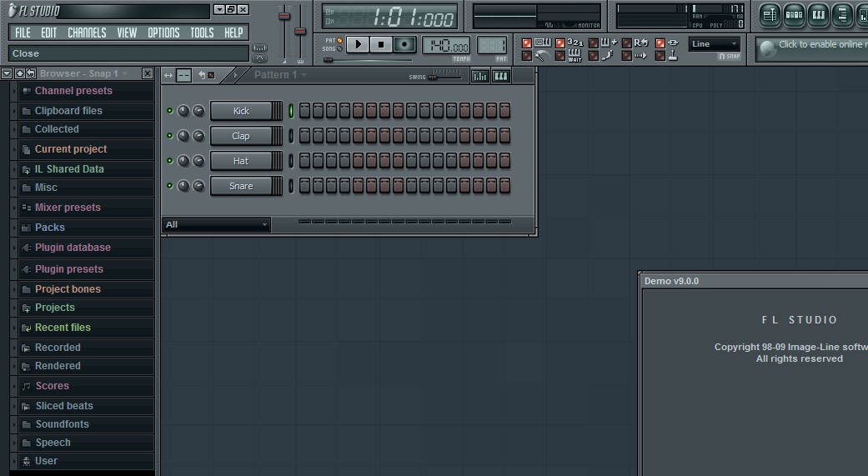Open the TOOLS menu

click(202, 33)
